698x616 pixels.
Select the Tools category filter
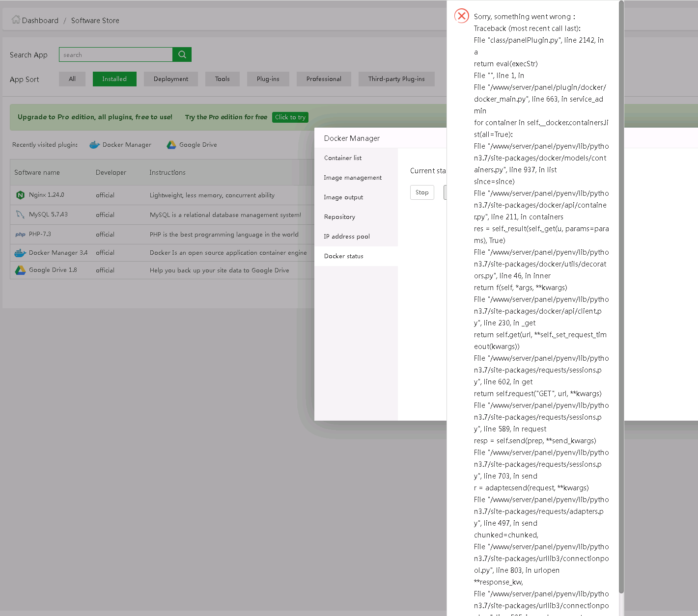(223, 79)
